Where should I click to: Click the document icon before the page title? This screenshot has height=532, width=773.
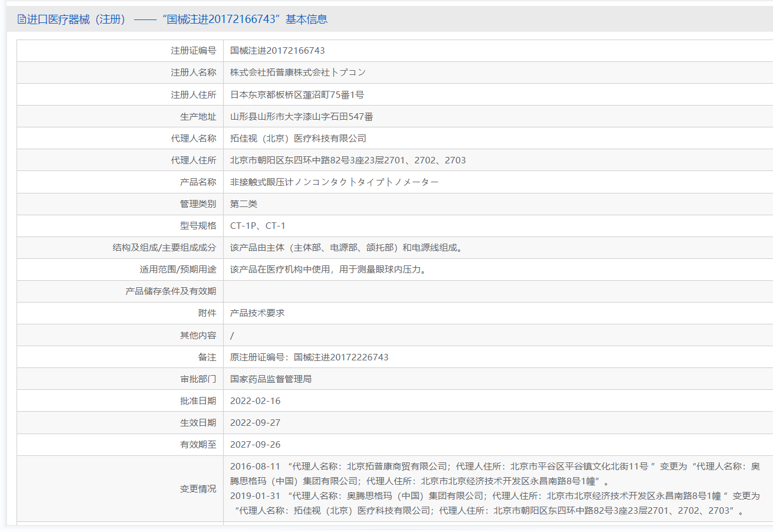pyautogui.click(x=21, y=18)
